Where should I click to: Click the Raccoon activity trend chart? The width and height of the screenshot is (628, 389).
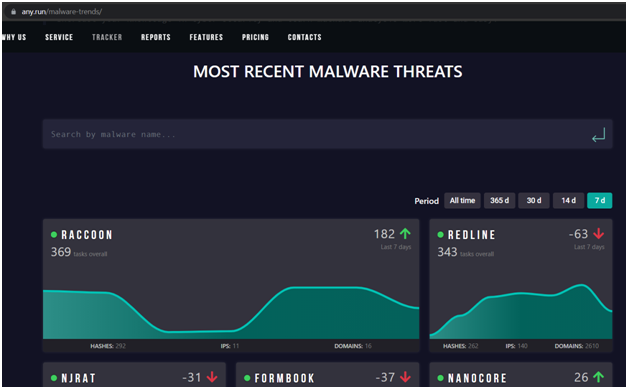point(231,312)
